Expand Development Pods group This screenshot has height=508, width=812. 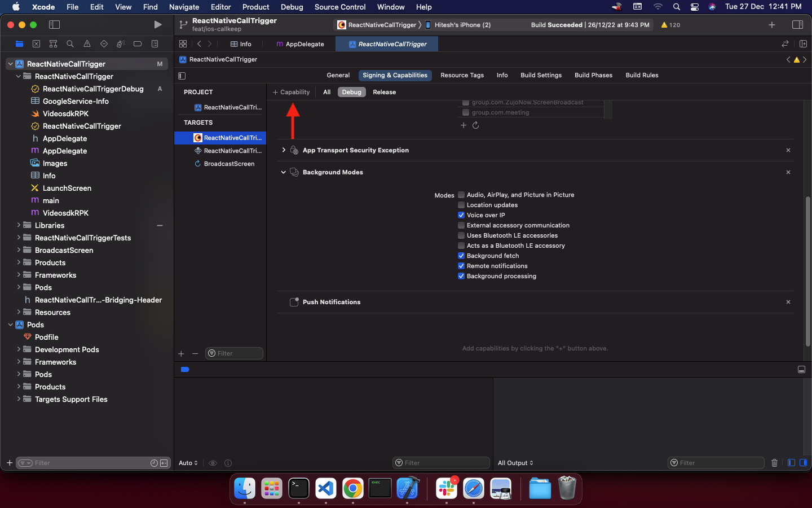click(19, 349)
